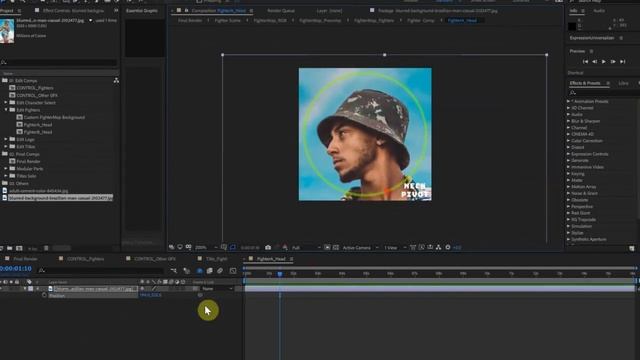Viewport: 640px width, 360px height.
Task: Click the draft 3D icon in timeline
Action: click(187, 271)
